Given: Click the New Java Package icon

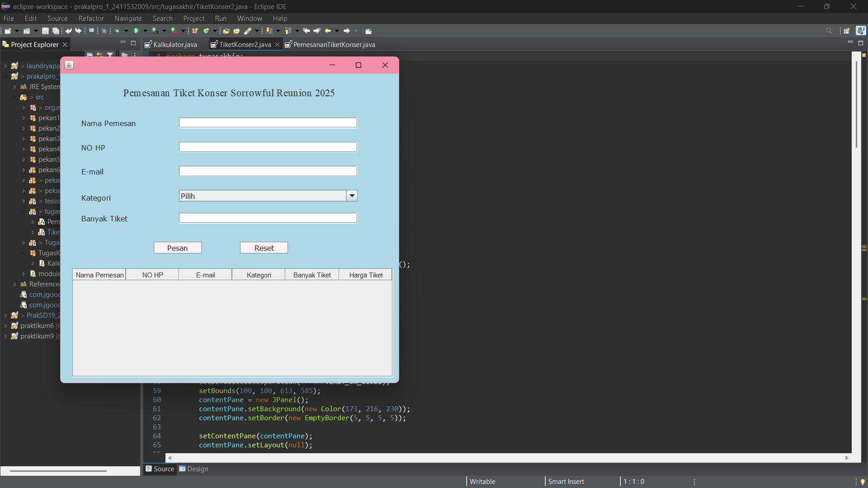Looking at the screenshot, I should tap(195, 31).
